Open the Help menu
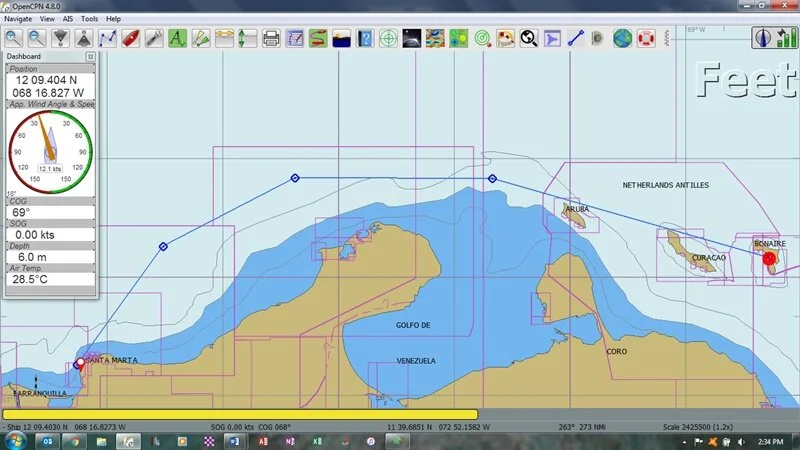Image resolution: width=800 pixels, height=450 pixels. [113, 19]
